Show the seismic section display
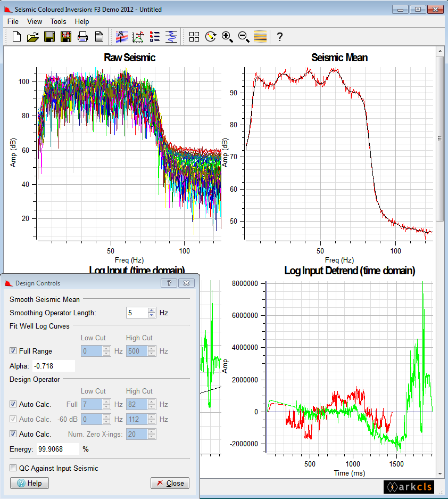Image resolution: width=448 pixels, height=499 pixels. pos(260,37)
